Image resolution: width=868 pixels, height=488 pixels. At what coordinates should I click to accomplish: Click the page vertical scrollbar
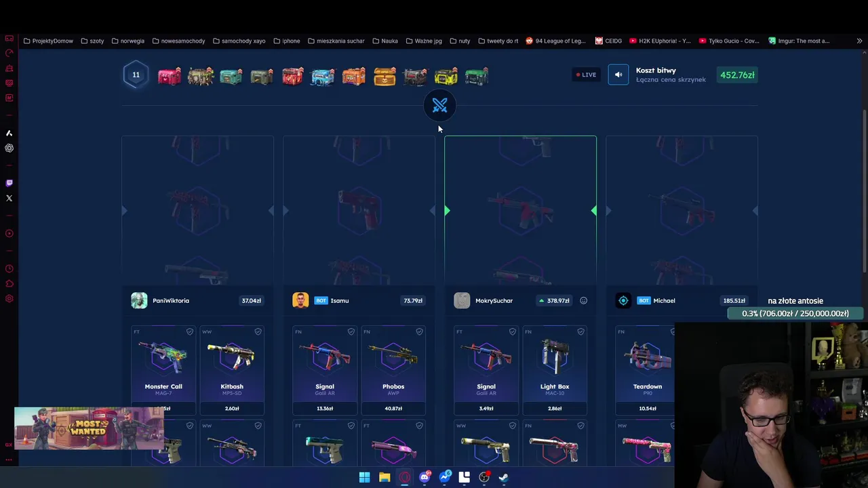(864, 190)
